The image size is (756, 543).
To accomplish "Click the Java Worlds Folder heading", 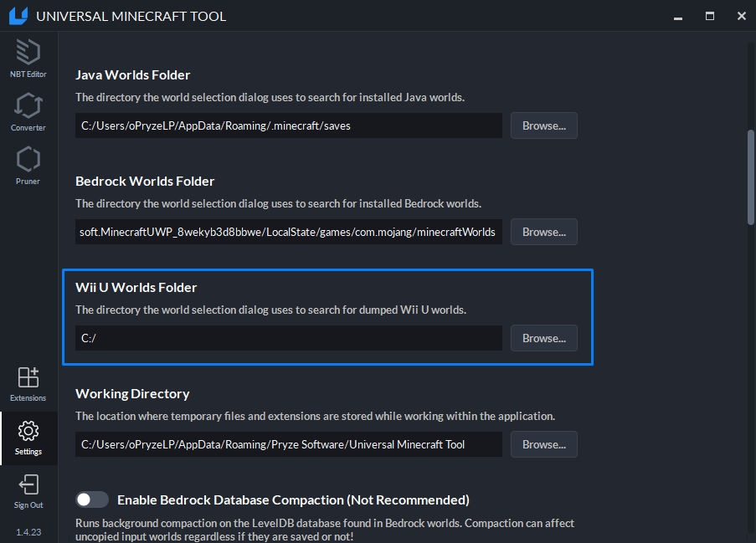I will pos(132,75).
